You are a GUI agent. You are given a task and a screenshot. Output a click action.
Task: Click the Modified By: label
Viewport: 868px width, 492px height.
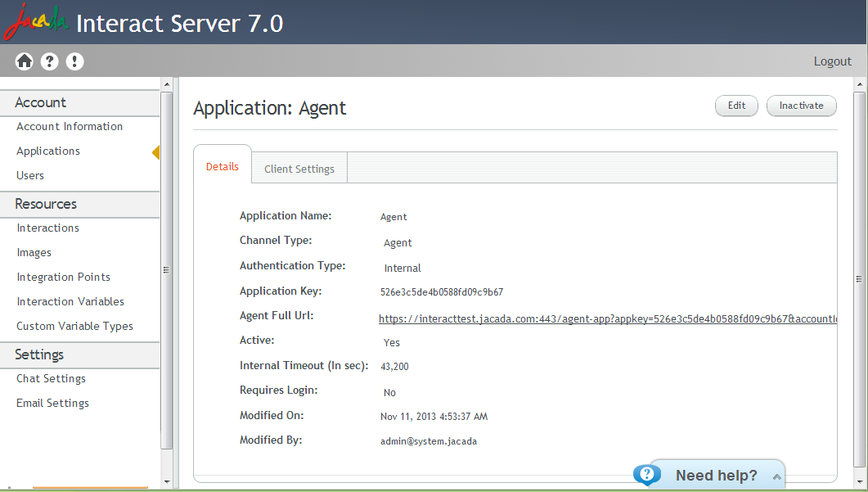(271, 440)
